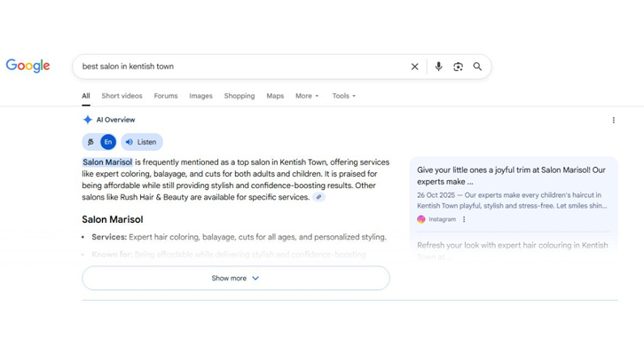Click the Salon Marisol heading
This screenshot has width=644, height=355.
point(113,219)
